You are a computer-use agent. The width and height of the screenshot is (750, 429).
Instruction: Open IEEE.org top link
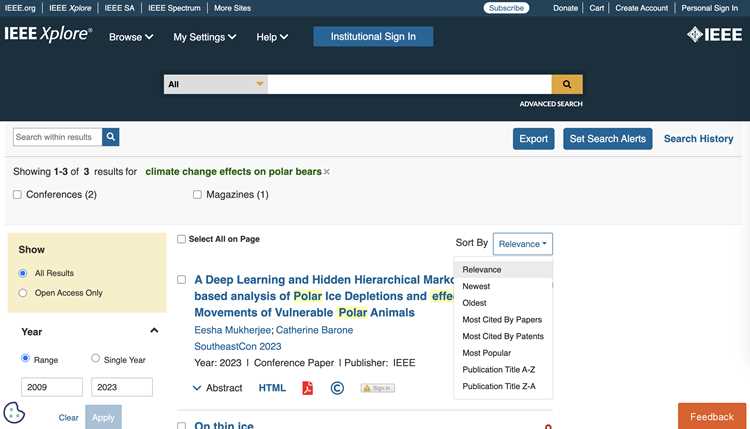20,8
